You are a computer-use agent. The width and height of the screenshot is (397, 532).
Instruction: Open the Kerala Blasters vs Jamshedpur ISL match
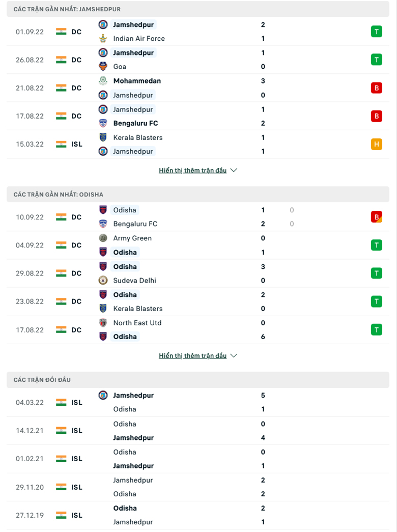coord(198,144)
